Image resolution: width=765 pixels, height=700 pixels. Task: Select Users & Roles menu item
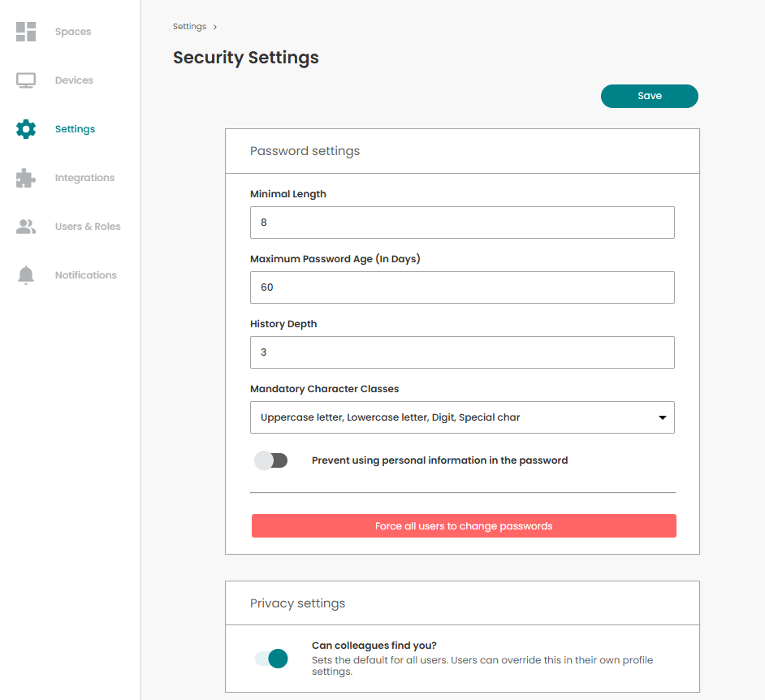[x=88, y=227]
